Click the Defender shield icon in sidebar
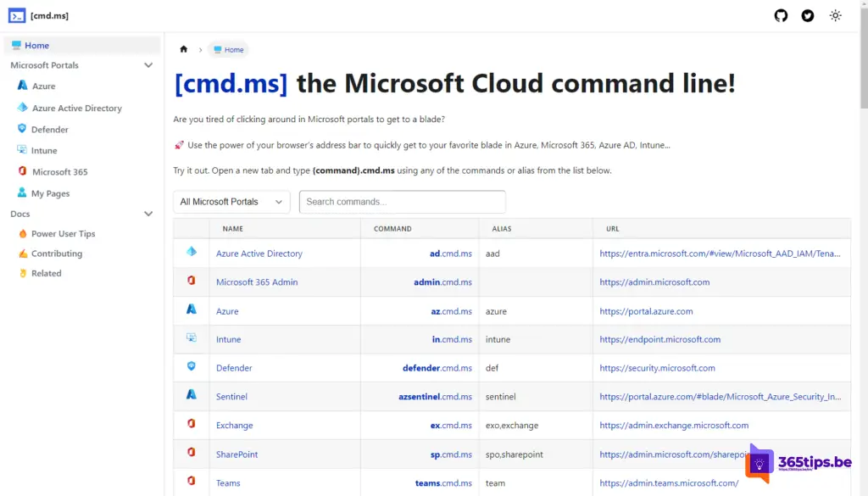This screenshot has height=496, width=868. tap(23, 129)
